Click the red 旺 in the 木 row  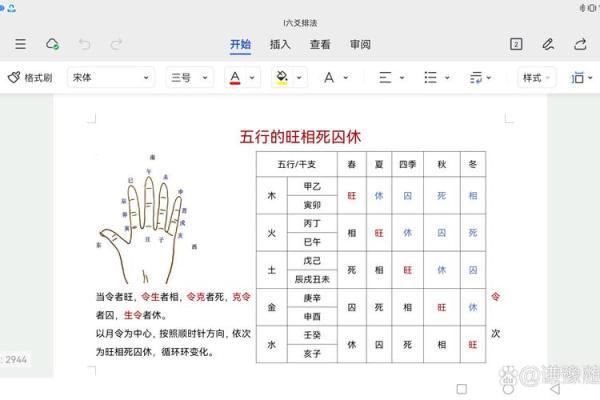pyautogui.click(x=352, y=196)
